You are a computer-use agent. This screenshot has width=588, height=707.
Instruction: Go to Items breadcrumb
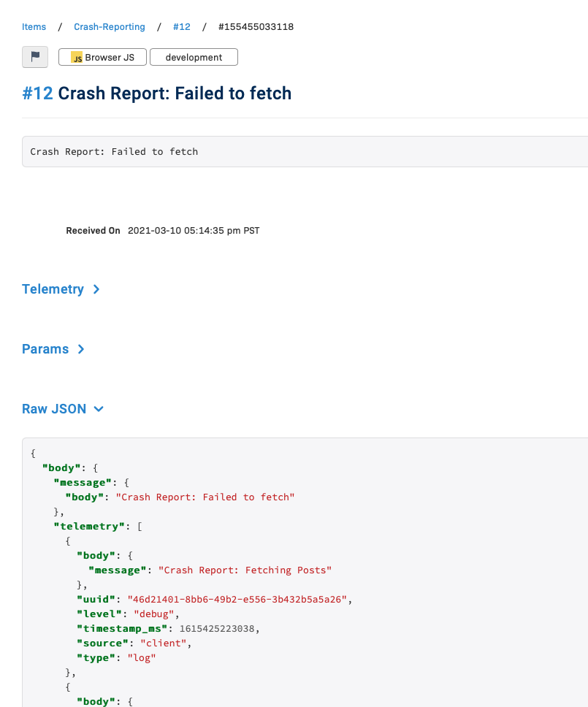(34, 26)
